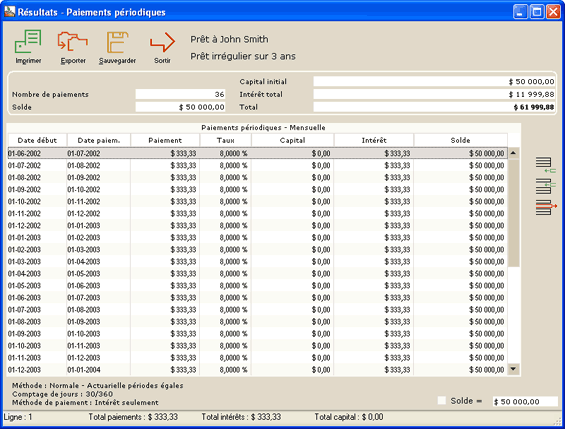
Task: Click the Date début column header
Action: coord(37,140)
